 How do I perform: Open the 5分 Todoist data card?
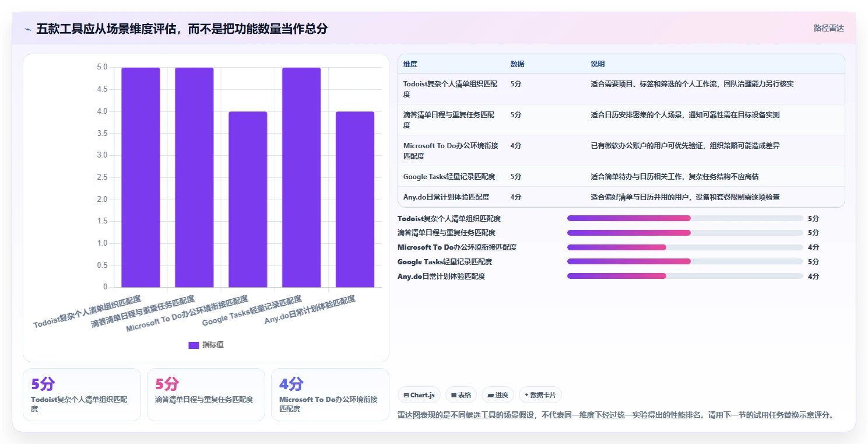(82, 394)
